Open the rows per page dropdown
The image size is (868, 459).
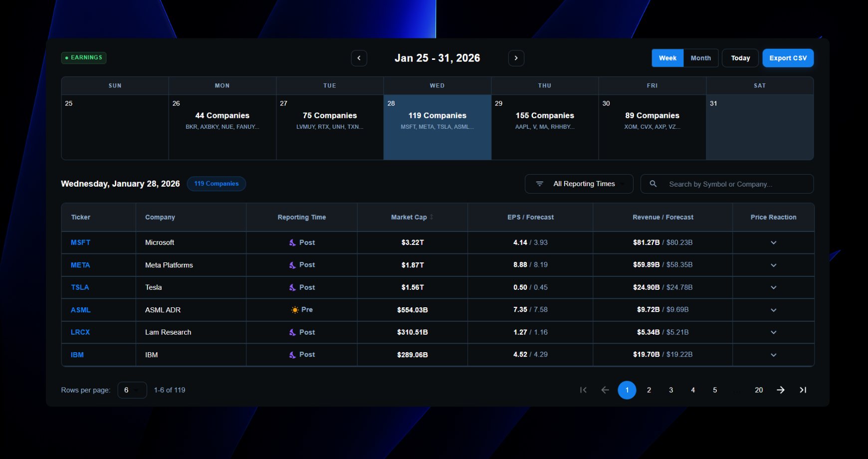(x=132, y=390)
